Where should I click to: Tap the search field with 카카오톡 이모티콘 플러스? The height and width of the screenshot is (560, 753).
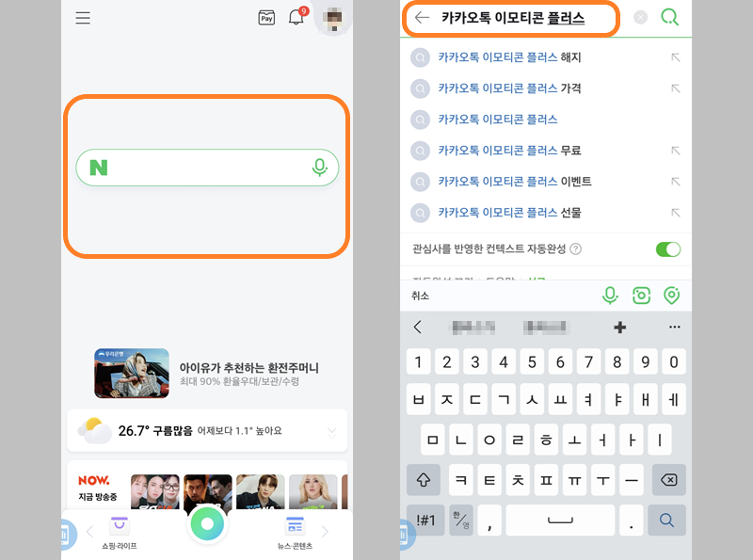tap(512, 18)
